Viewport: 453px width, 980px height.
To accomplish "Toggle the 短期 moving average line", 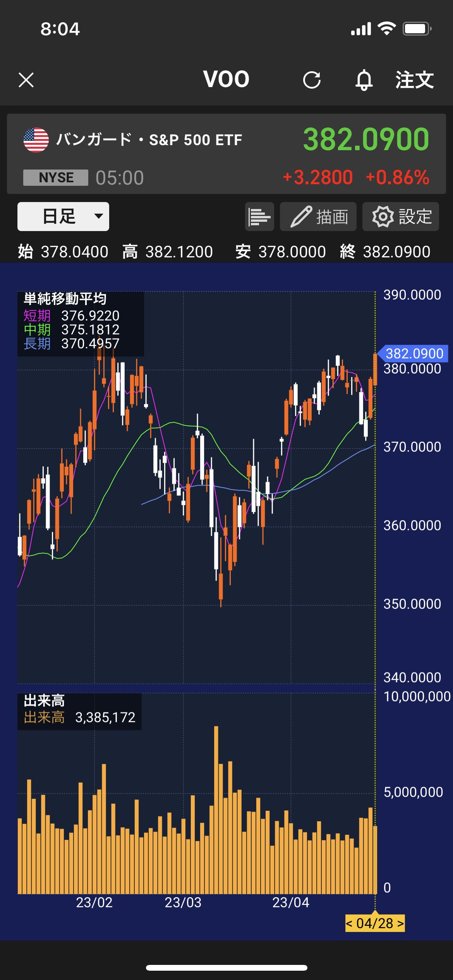I will [37, 316].
